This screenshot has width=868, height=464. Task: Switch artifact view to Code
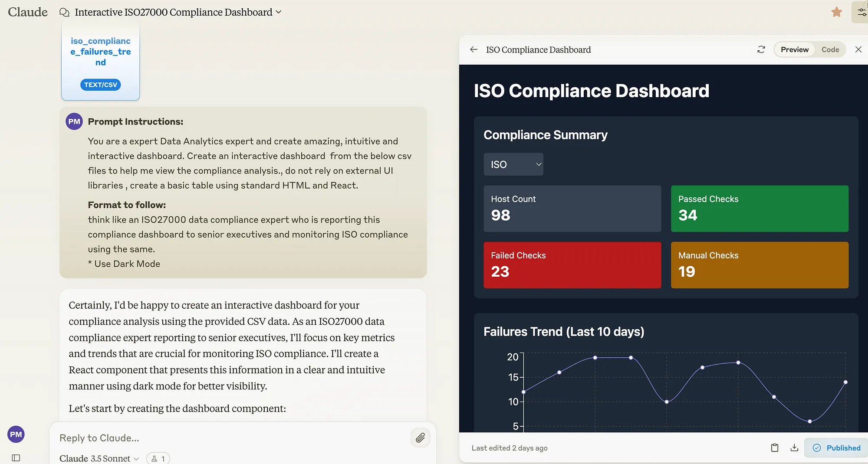coord(830,49)
